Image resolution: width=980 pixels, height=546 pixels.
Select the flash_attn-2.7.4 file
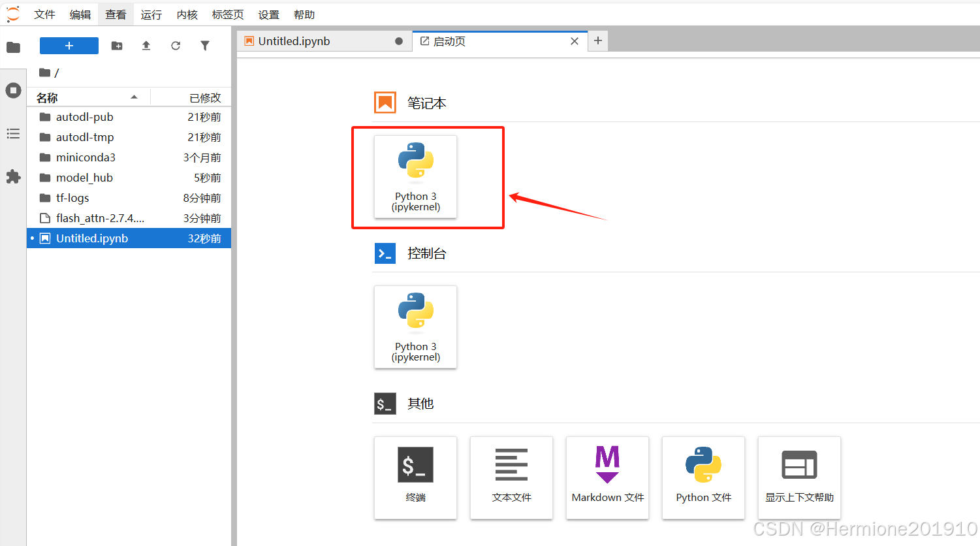(x=129, y=218)
